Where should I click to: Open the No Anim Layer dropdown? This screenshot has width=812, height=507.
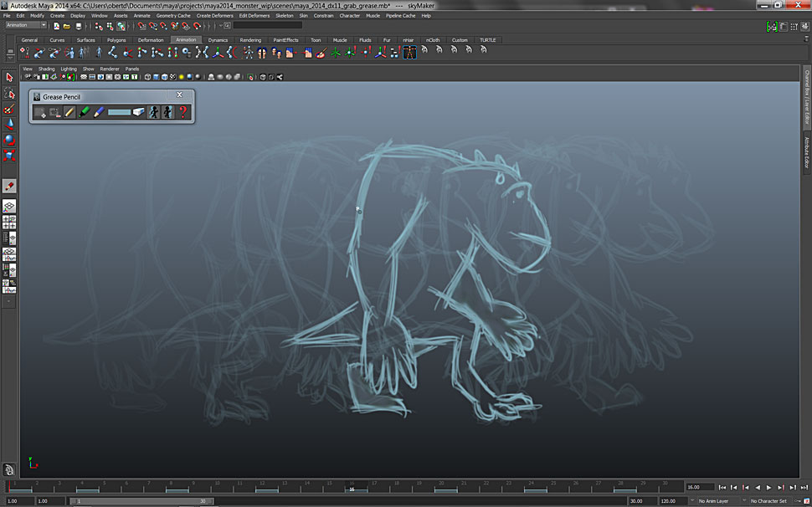pyautogui.click(x=715, y=501)
